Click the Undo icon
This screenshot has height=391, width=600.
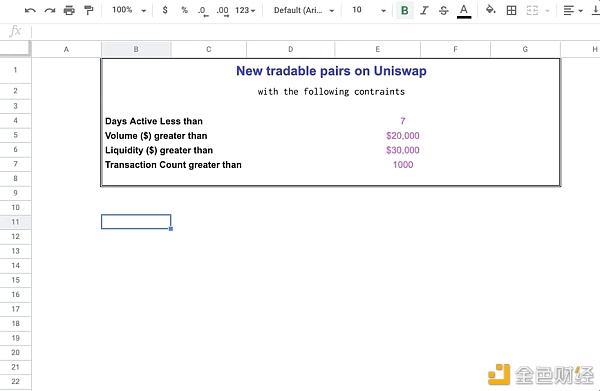tap(30, 10)
